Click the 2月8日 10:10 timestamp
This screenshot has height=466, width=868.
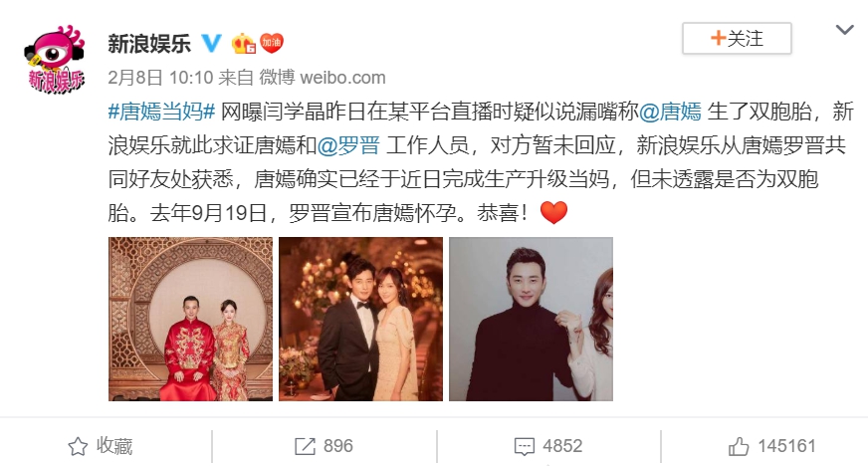tap(160, 78)
